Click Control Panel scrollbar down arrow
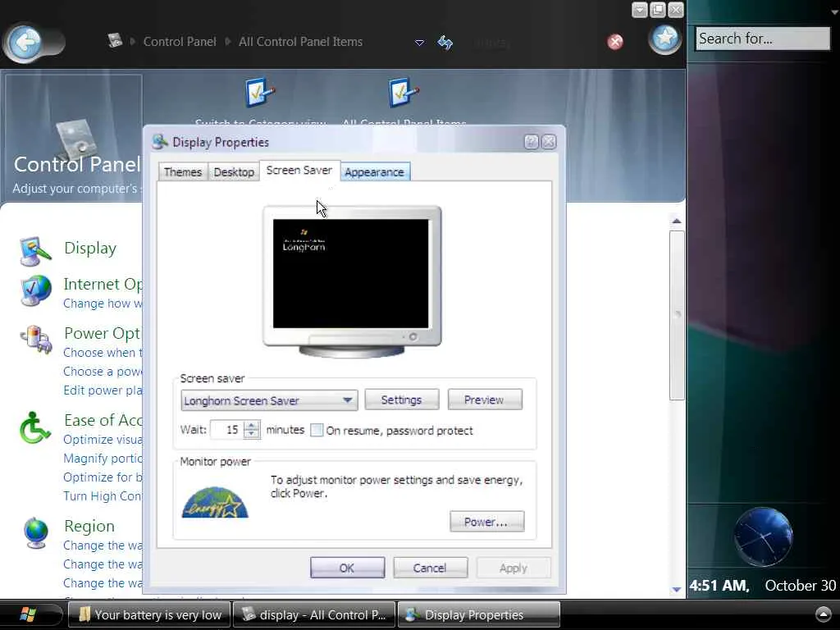This screenshot has height=630, width=840. click(x=677, y=589)
